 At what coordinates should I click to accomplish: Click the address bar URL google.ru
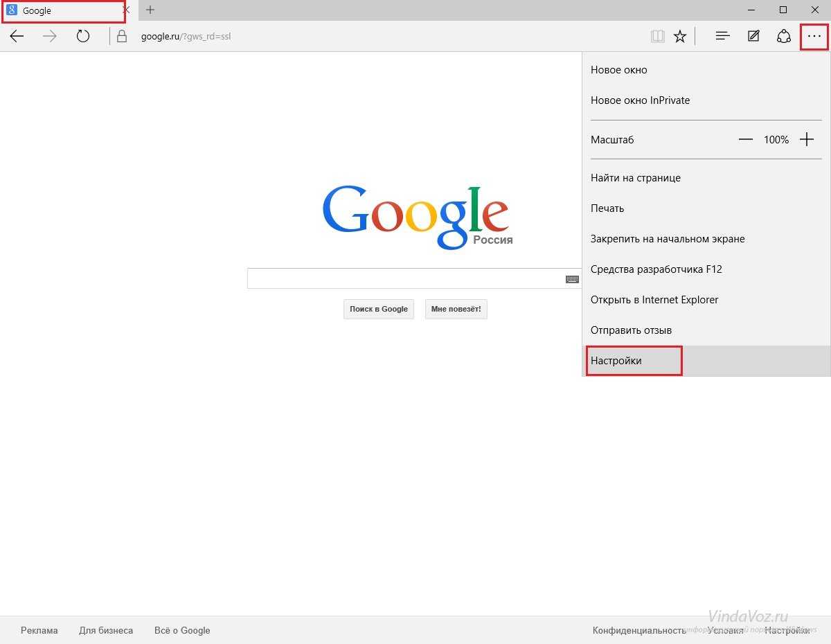(186, 37)
